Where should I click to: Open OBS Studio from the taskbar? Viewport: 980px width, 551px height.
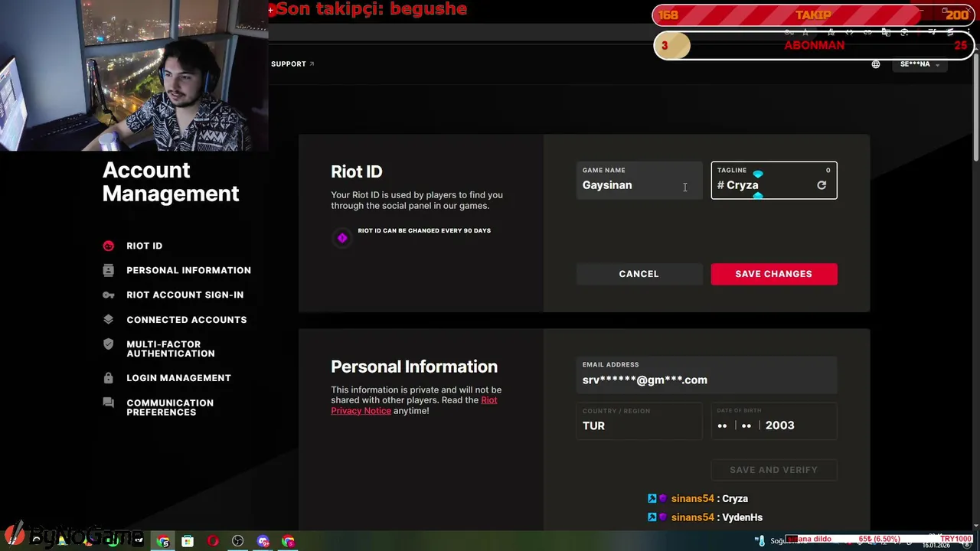238,541
